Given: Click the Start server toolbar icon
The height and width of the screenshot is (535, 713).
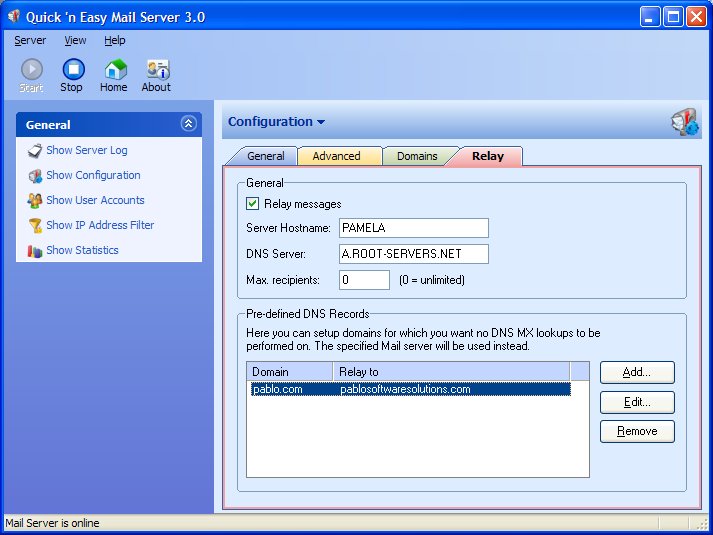Looking at the screenshot, I should coord(32,70).
